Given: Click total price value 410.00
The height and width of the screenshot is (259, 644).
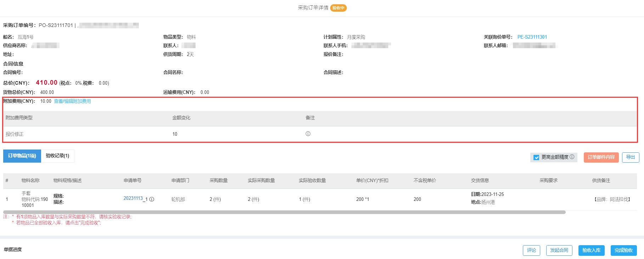Looking at the screenshot, I should point(47,83).
